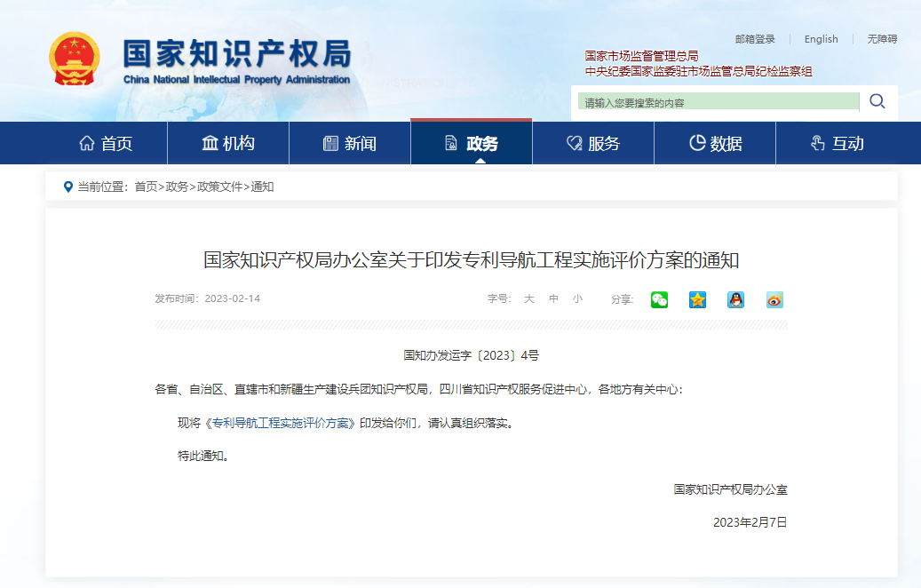The image size is (921, 588).
Task: Open 专利导航工程实施评价方案 attachment link
Action: (x=280, y=423)
